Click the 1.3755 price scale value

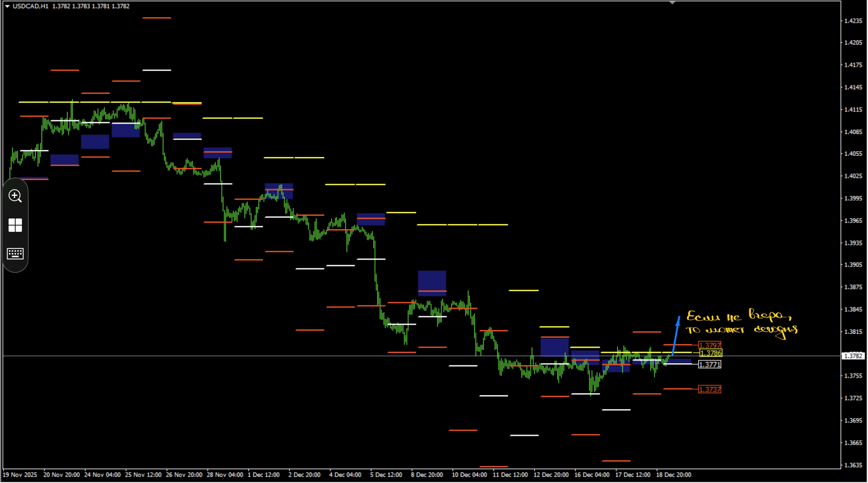coord(853,376)
